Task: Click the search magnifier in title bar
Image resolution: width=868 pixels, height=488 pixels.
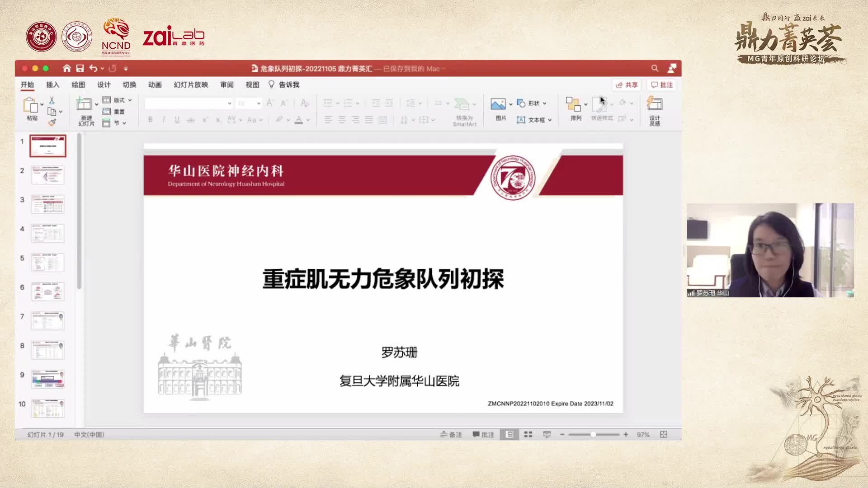Action: coord(655,68)
